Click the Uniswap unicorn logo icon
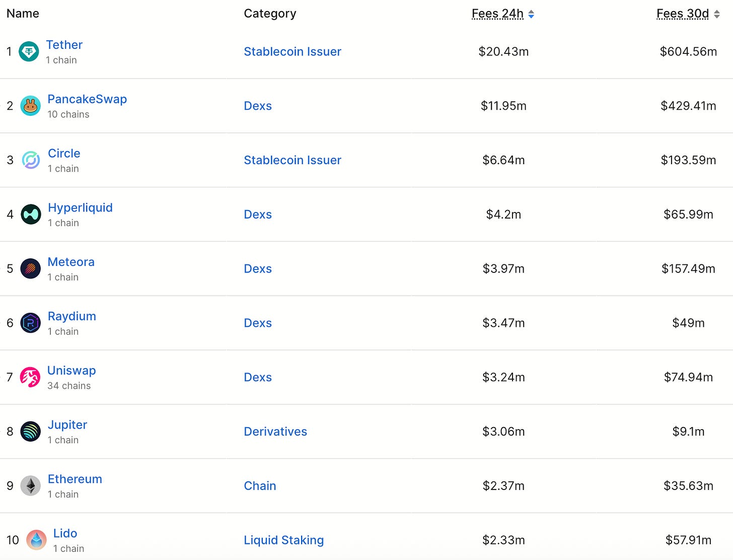Viewport: 733px width, 560px height. click(30, 377)
